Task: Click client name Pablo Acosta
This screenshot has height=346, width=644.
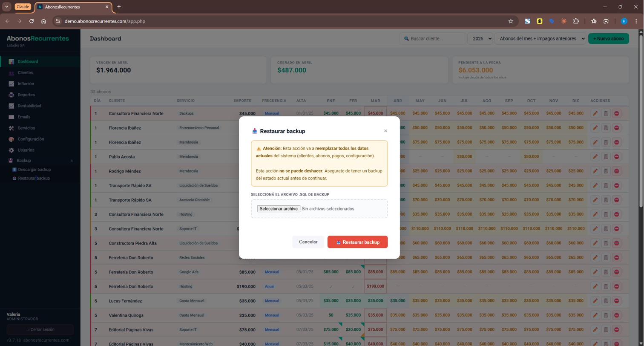Action: [122, 157]
